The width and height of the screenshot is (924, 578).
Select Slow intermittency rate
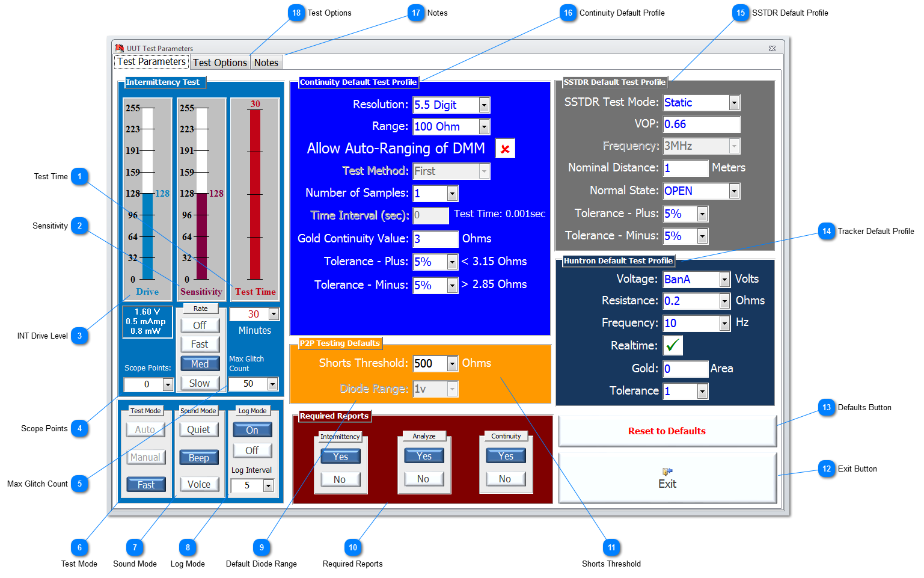click(x=200, y=383)
